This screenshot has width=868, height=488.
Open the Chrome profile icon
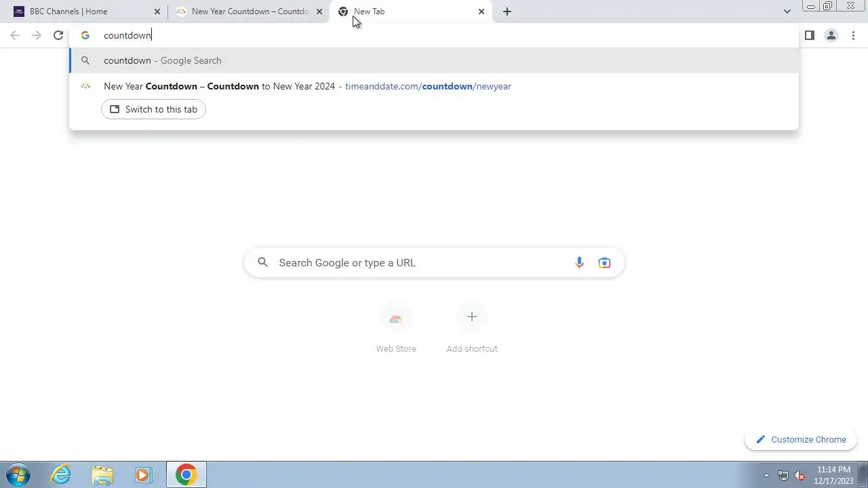pos(831,35)
